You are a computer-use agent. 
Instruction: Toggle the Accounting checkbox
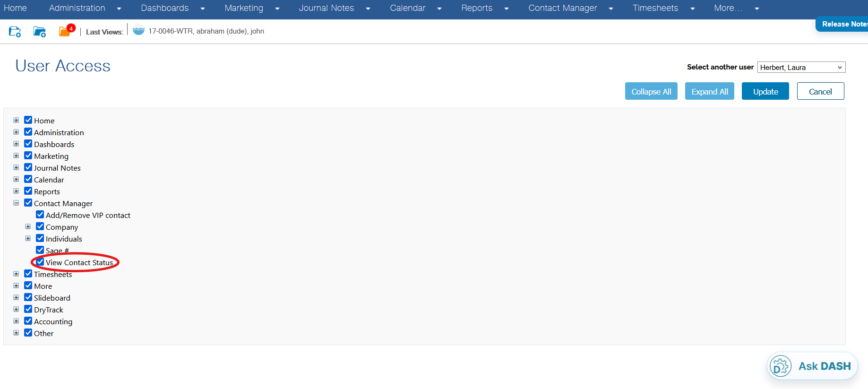click(x=28, y=321)
